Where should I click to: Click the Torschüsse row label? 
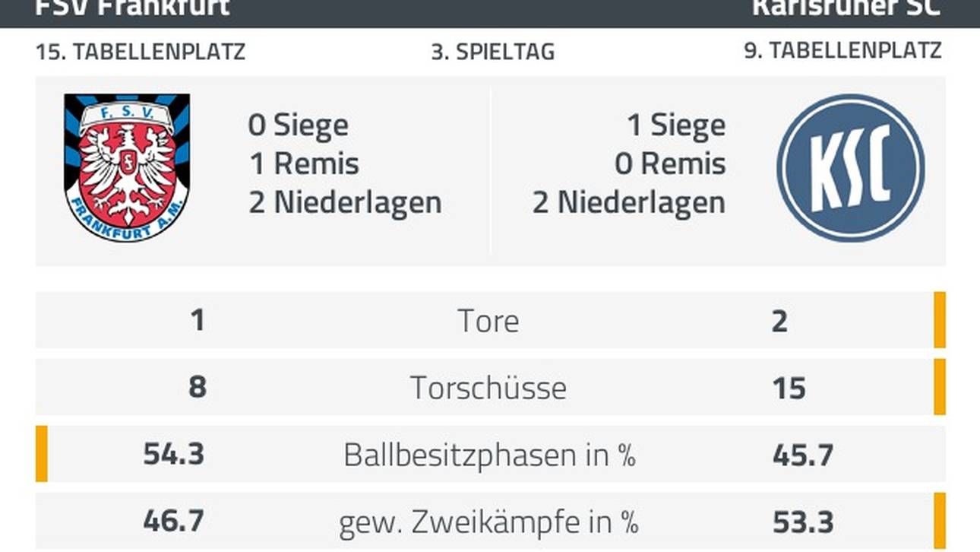click(488, 388)
